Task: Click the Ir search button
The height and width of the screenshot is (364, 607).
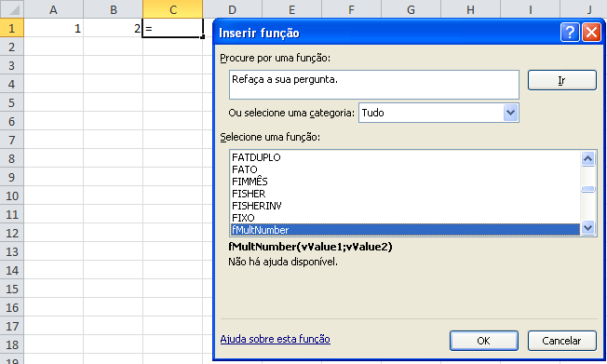Action: coord(562,80)
